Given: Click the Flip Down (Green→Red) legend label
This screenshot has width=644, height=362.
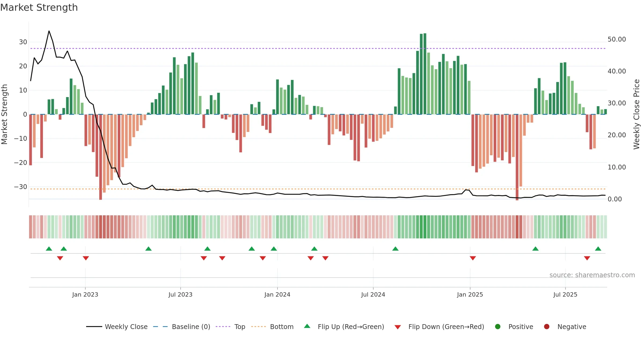Looking at the screenshot, I should [446, 327].
